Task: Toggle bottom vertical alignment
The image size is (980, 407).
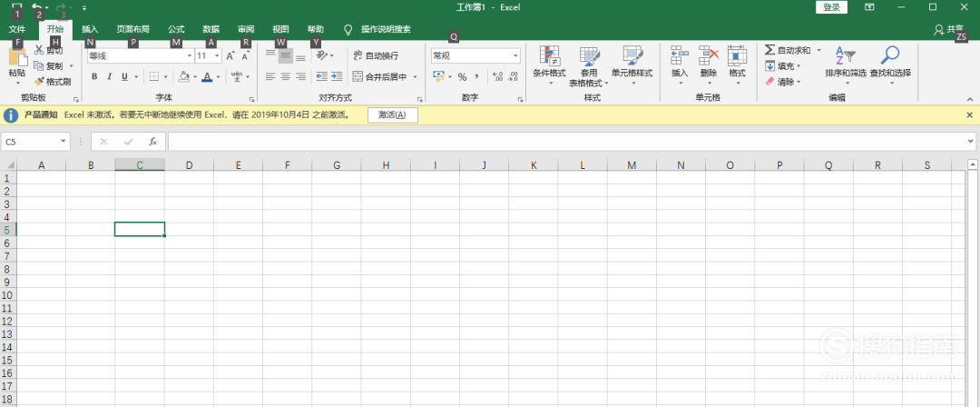Action: pos(300,55)
